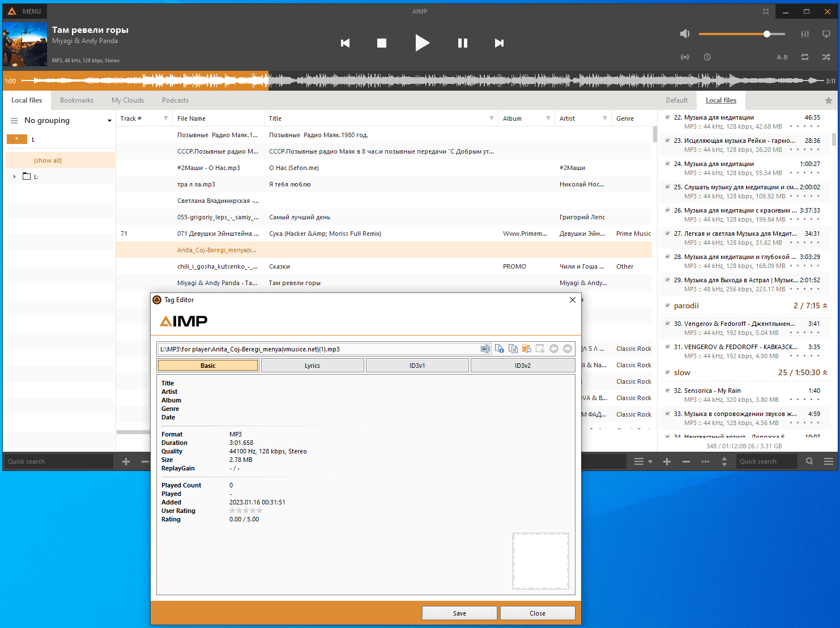Screen dimensions: 840x628
Task: Toggle shuffle playback mode
Action: [826, 57]
